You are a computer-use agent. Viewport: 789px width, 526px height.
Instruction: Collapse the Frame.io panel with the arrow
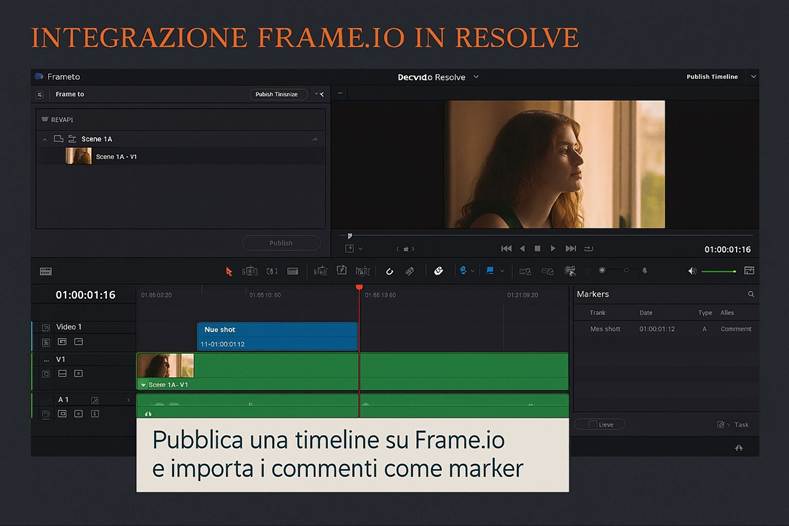point(320,94)
